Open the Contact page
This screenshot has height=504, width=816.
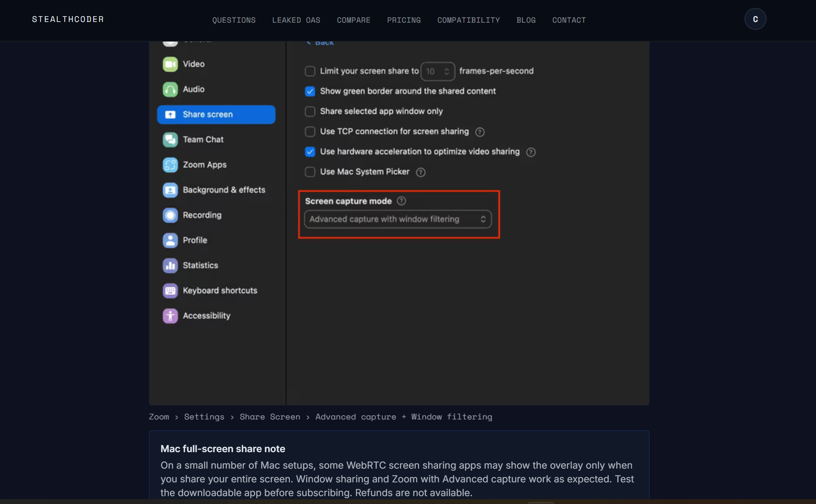569,20
